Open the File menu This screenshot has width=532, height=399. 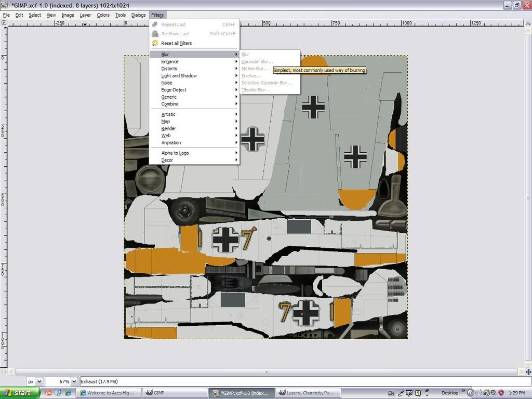point(6,15)
